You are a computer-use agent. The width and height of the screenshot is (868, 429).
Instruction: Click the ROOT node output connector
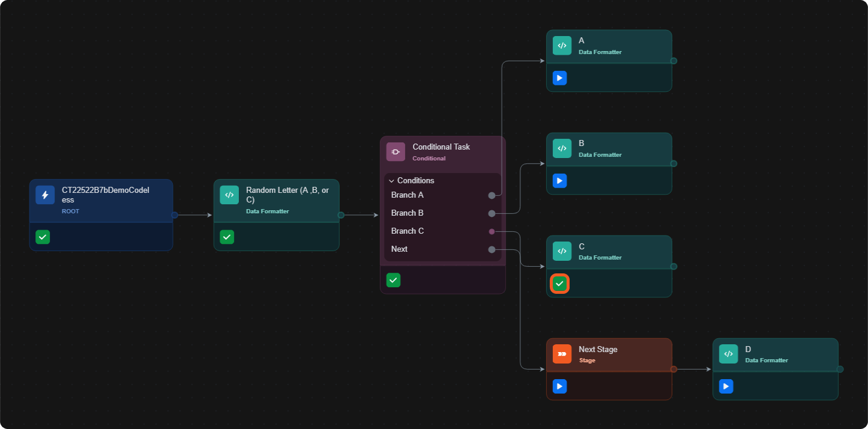click(x=174, y=214)
